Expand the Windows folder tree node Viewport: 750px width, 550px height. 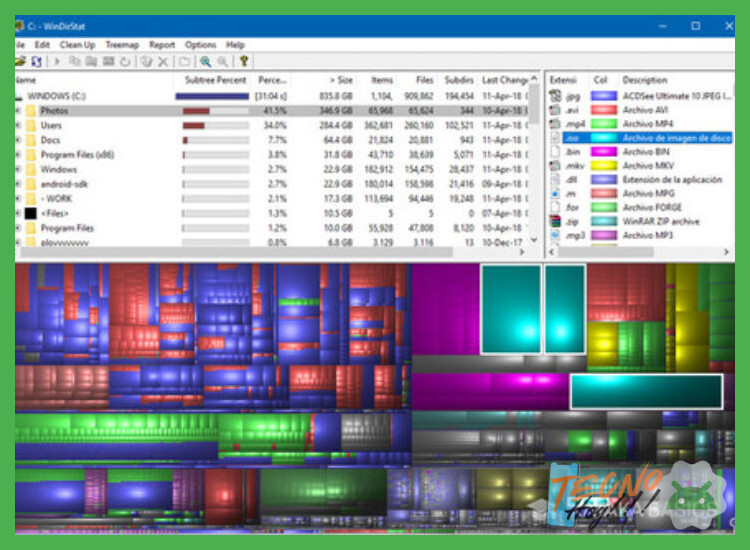(x=18, y=169)
